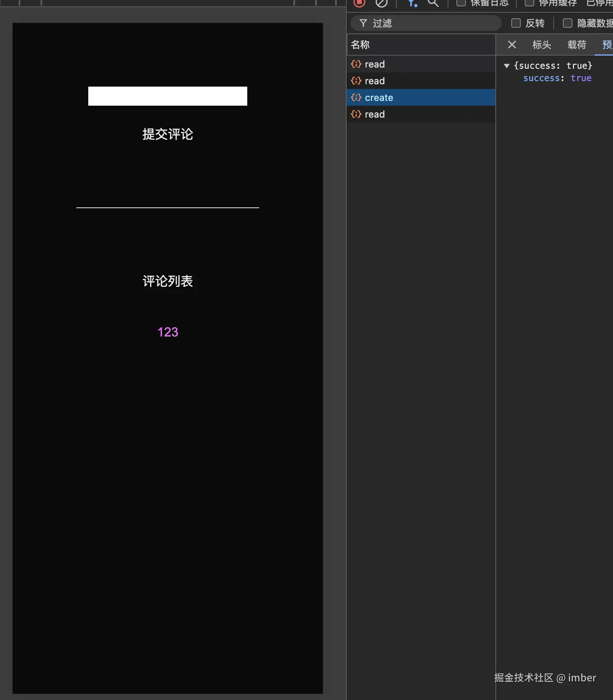
Task: Enable the 保留日志 checkbox
Action: click(461, 3)
